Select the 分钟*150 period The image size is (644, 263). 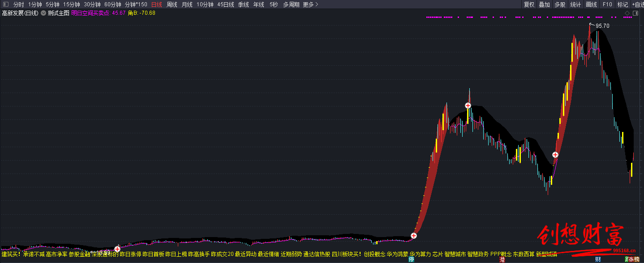coord(136,4)
